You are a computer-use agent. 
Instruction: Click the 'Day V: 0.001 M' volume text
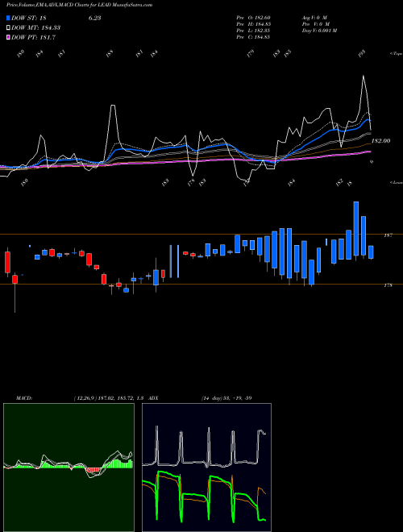pos(319,31)
